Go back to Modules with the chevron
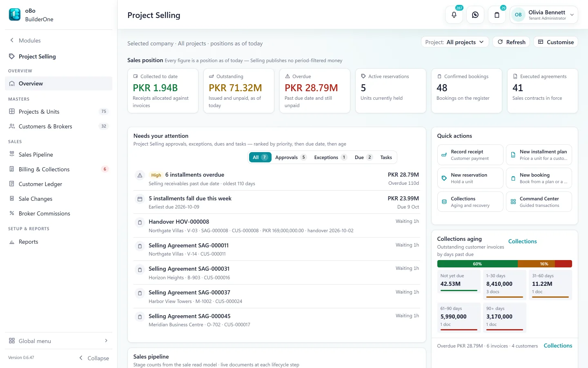 point(12,40)
